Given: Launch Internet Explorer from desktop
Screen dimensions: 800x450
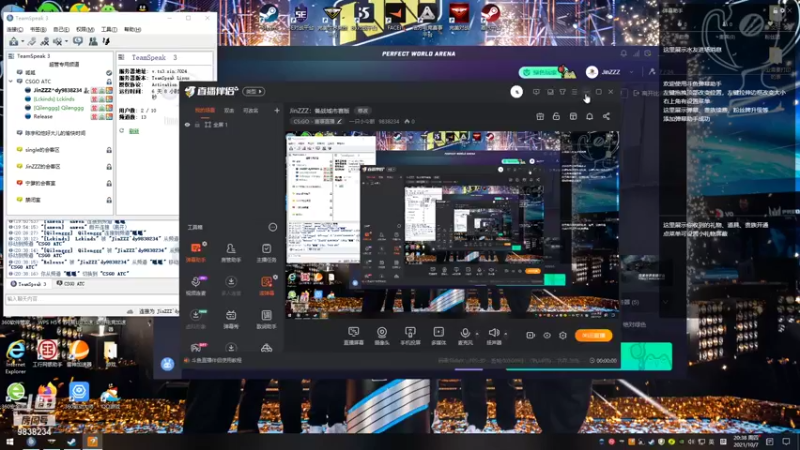Looking at the screenshot, I should click(15, 356).
